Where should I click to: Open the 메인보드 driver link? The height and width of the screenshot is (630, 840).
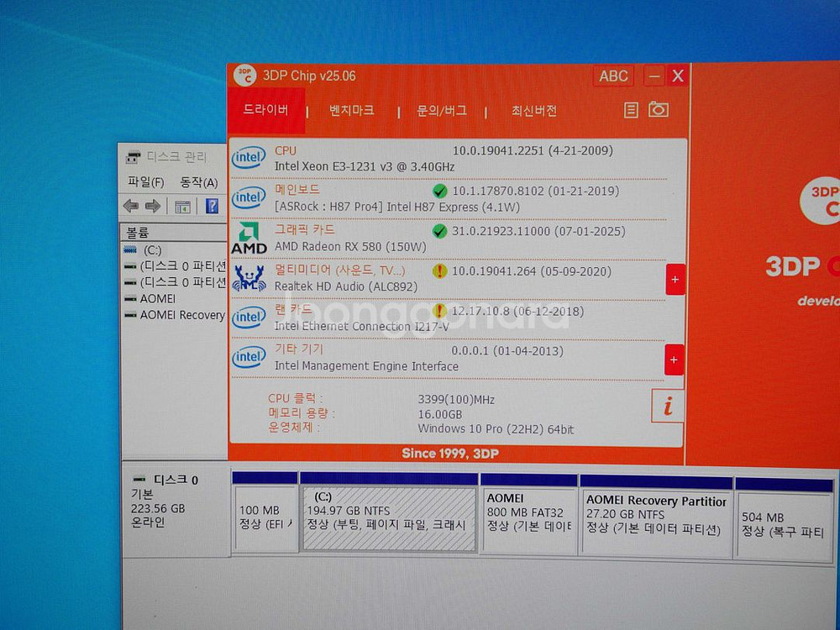coord(297,189)
